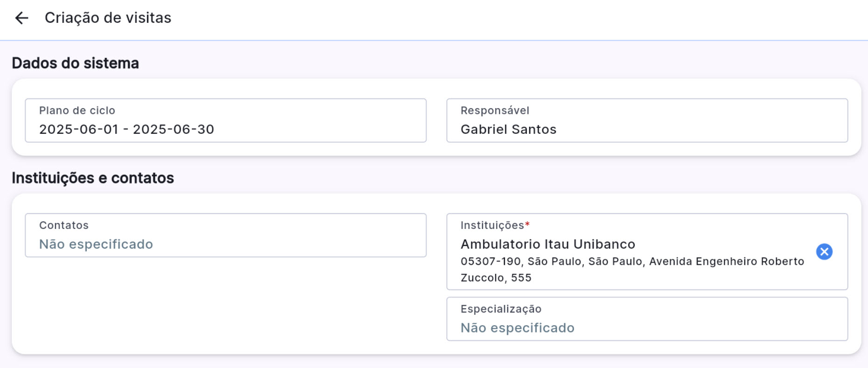Select the Responsável field showing Gabriel Santos
The height and width of the screenshot is (368, 868).
[x=647, y=120]
